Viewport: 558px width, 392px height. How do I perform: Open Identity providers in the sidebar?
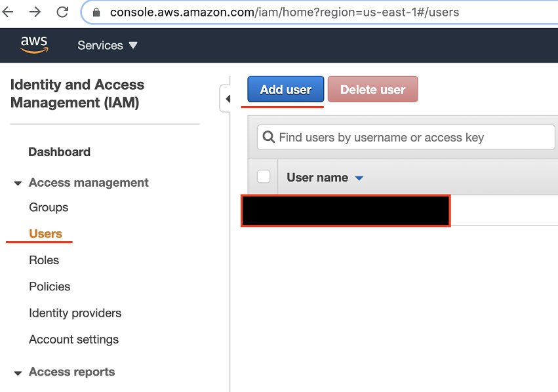pos(75,313)
